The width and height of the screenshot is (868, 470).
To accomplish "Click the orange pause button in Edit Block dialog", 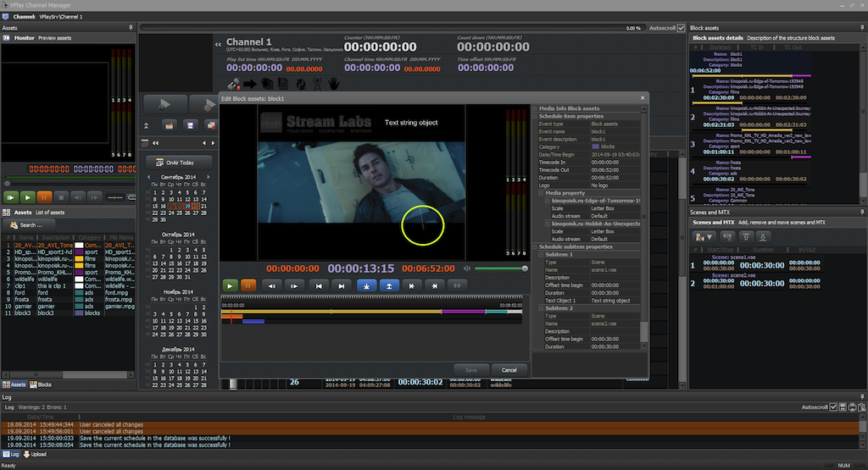I will click(248, 285).
